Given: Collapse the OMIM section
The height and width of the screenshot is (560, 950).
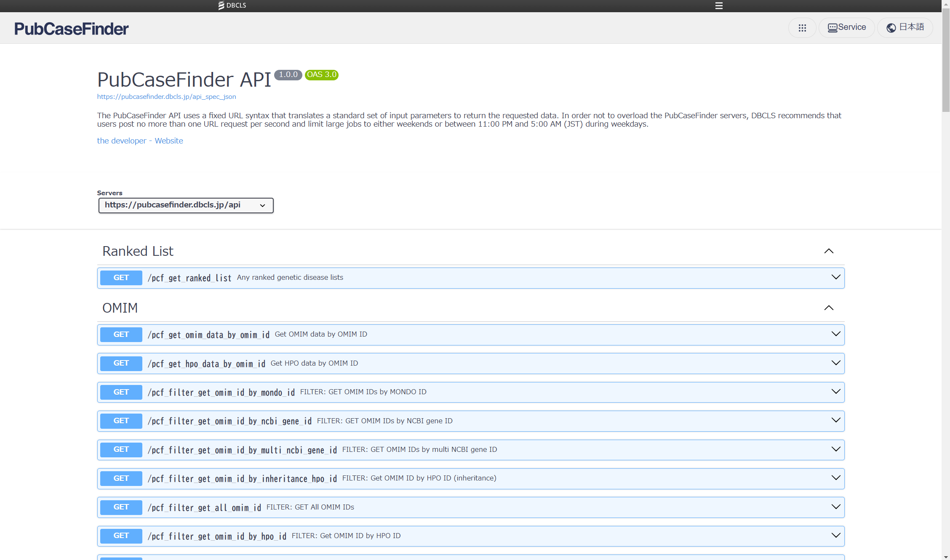Looking at the screenshot, I should [x=829, y=308].
